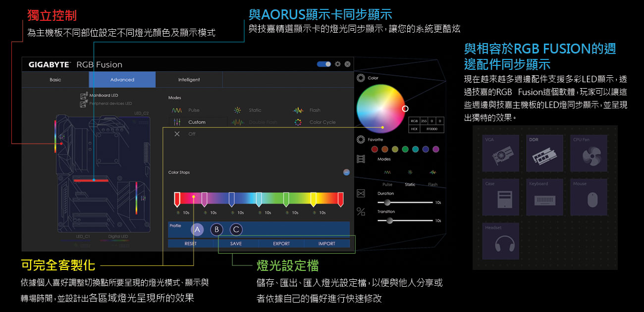Screen dimensions: 644x312
Task: Click the Duration slider handle
Action: tap(387, 202)
